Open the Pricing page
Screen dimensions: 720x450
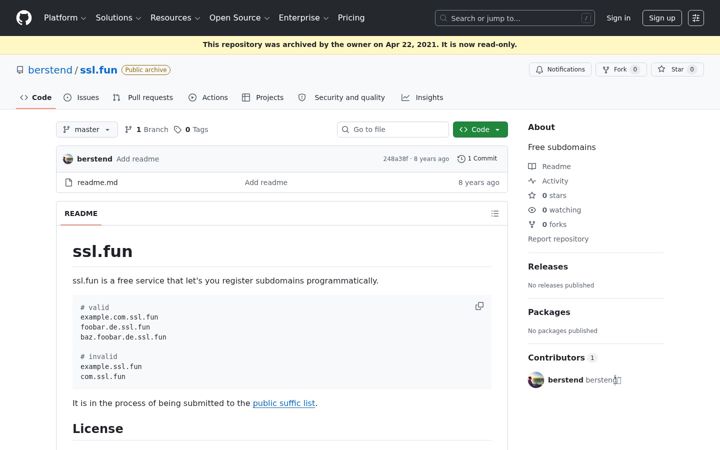pyautogui.click(x=351, y=18)
